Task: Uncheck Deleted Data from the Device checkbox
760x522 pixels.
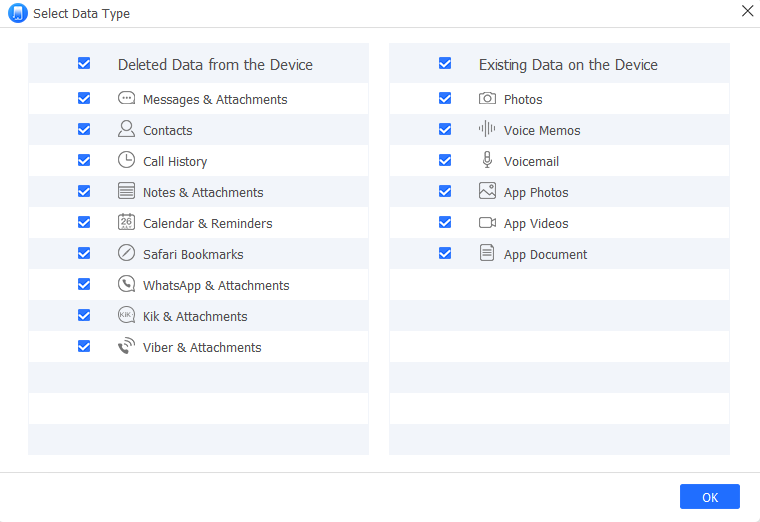Action: 84,63
